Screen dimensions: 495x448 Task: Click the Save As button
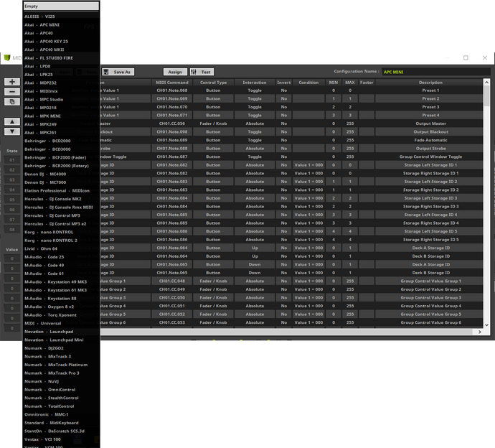[118, 72]
